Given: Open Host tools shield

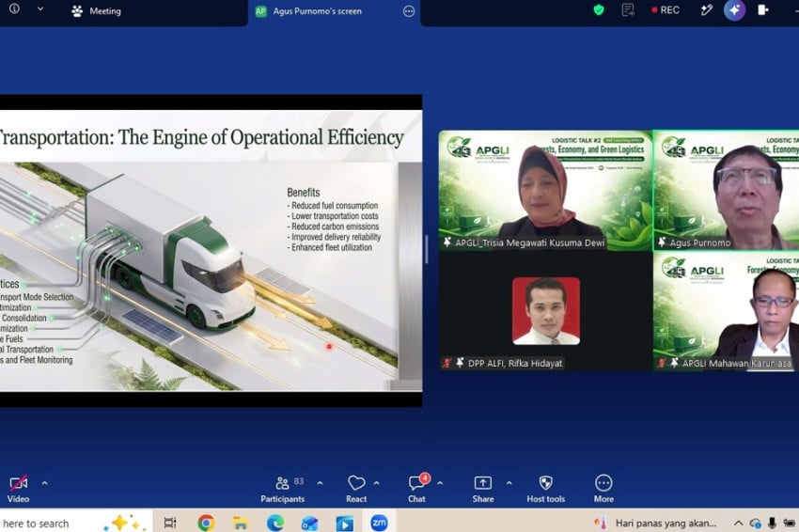Looking at the screenshot, I should (x=546, y=489).
